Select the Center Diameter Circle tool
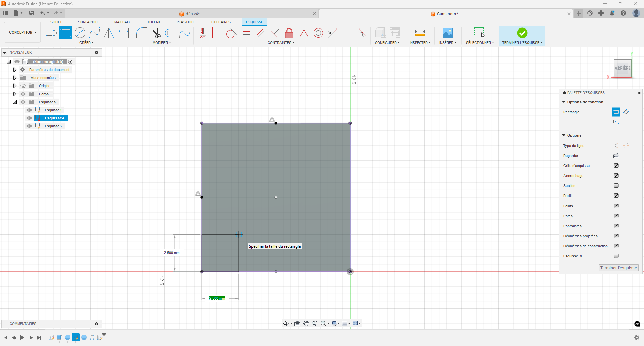Viewport: 644px width, 346px height. click(80, 33)
